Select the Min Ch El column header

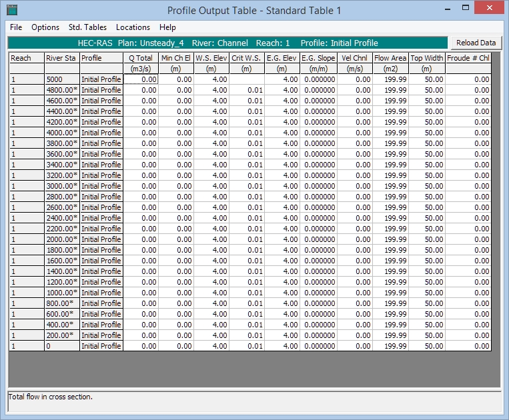[x=176, y=58]
